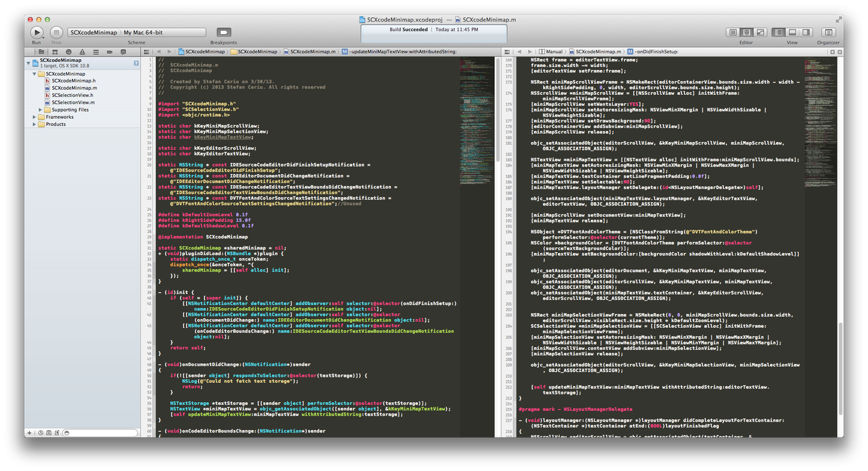868x471 pixels.
Task: Toggle the Debug area visibility
Action: (x=792, y=32)
